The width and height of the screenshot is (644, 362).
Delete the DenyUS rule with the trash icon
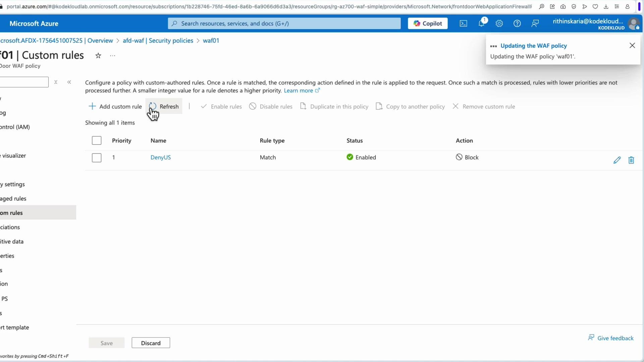[x=631, y=160]
